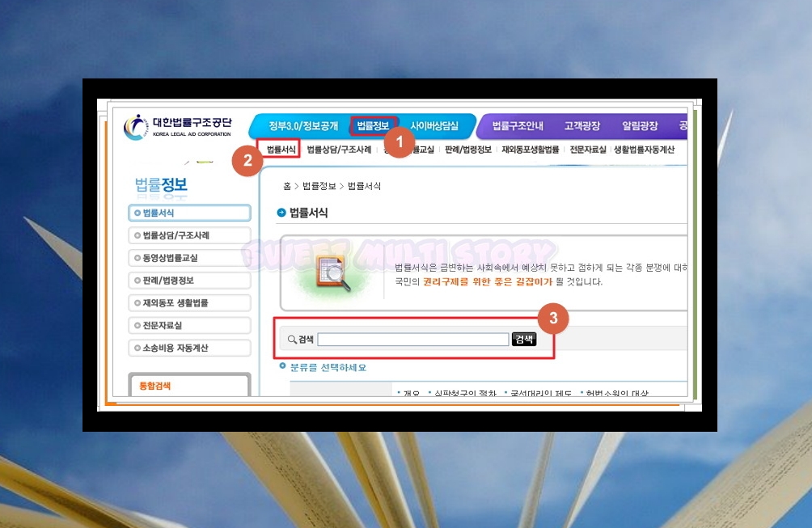The height and width of the screenshot is (528, 812).
Task: Select 전문자료실 in the submenu bar
Action: [588, 150]
